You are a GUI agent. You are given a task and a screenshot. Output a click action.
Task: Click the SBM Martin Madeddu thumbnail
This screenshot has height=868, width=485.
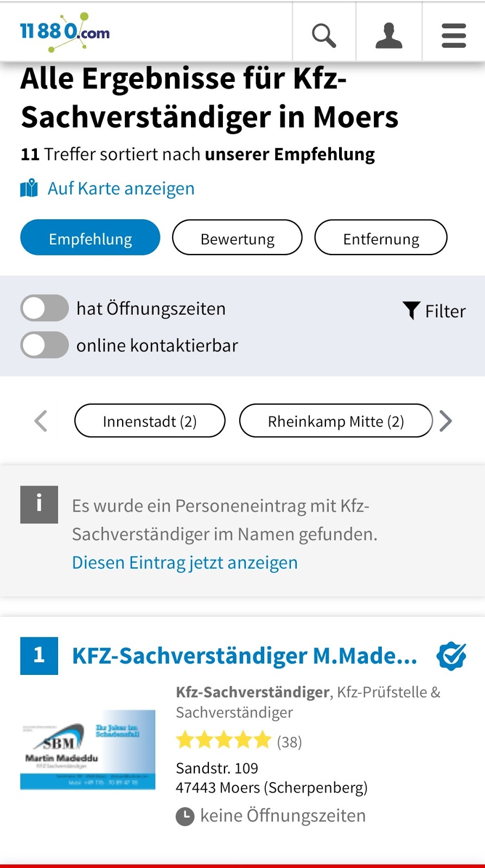click(88, 750)
